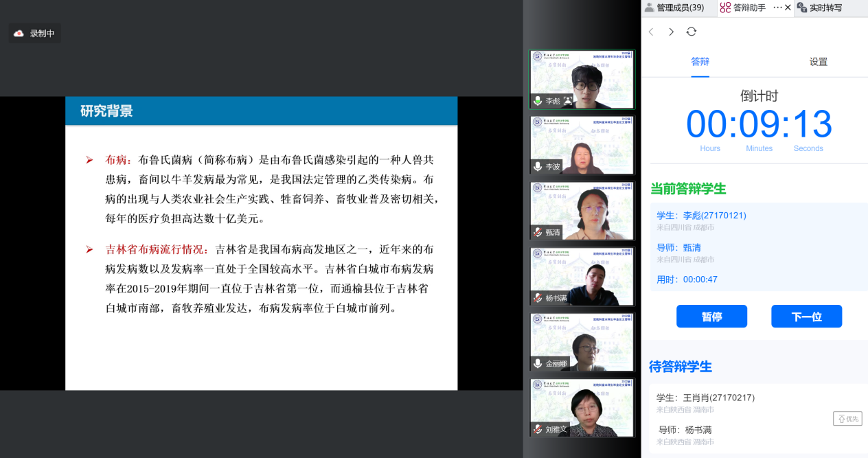Image resolution: width=868 pixels, height=458 pixels.
Task: Click the microphone icon beside 李波
Action: pos(538,167)
